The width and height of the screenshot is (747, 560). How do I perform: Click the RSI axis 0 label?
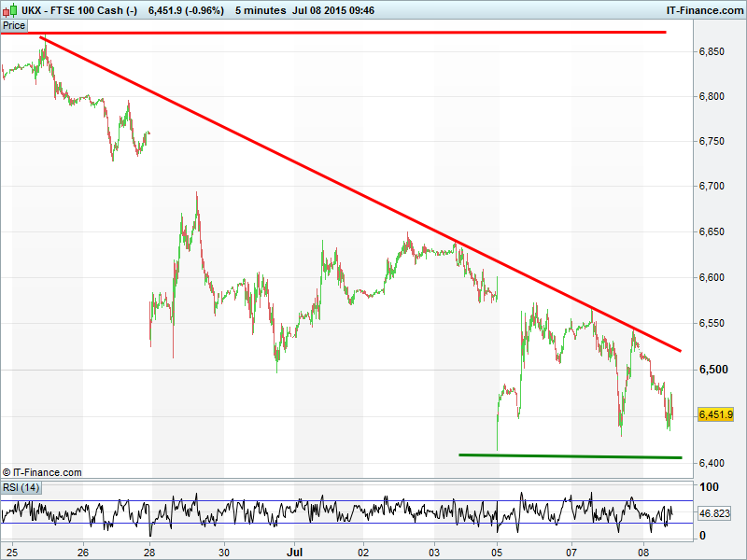point(702,535)
